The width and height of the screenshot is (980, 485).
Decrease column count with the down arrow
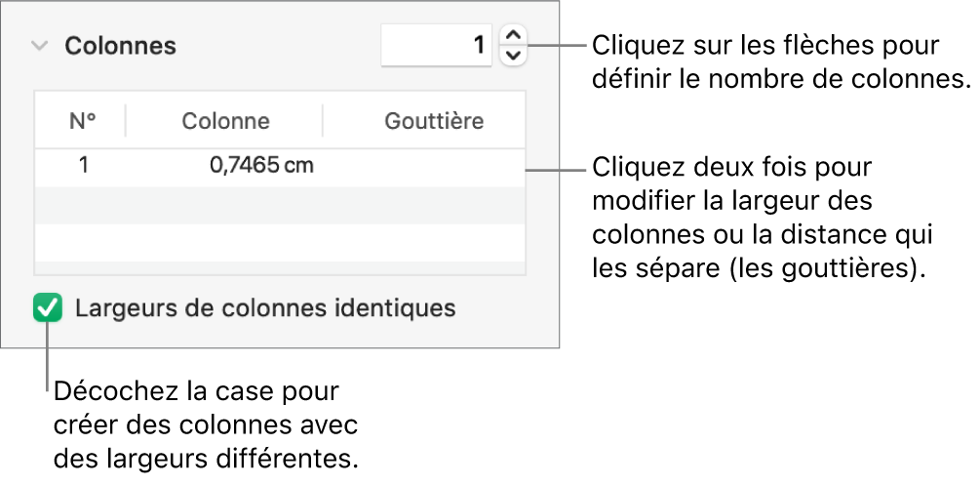coord(513,55)
